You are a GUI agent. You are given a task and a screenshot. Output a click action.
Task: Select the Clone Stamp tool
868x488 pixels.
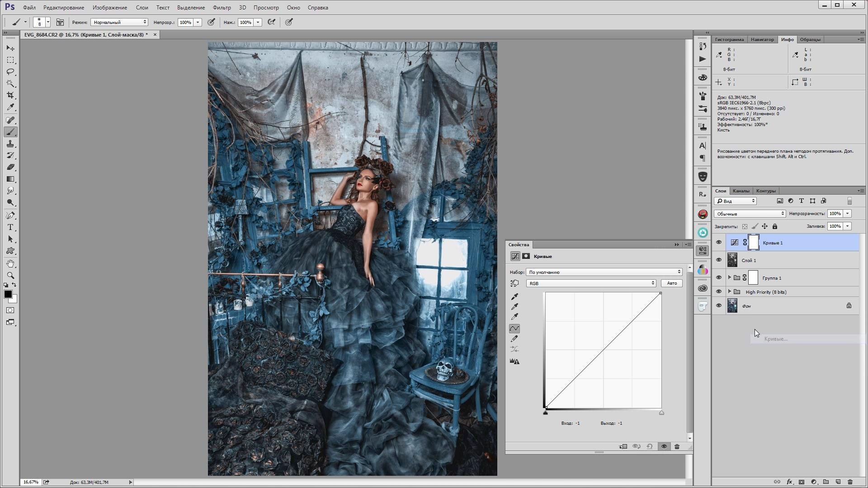(x=10, y=144)
